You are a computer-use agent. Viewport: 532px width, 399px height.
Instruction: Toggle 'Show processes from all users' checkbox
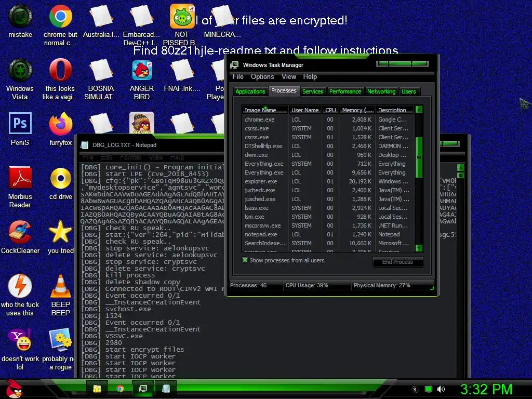(x=245, y=260)
